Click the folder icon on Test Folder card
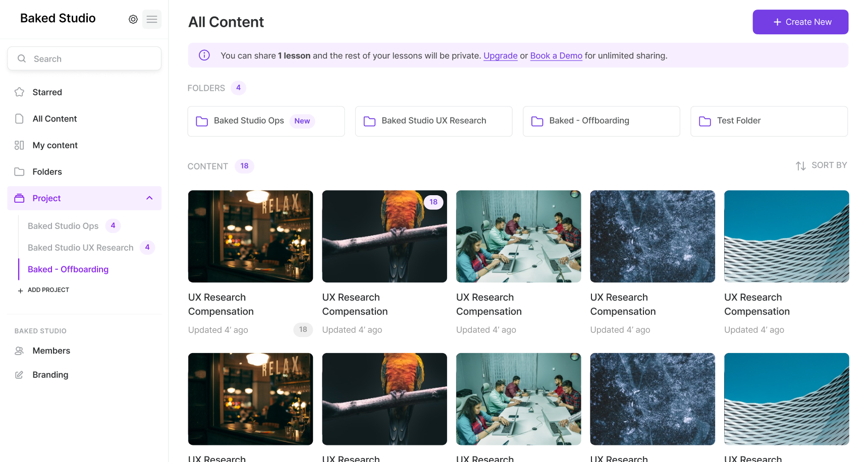This screenshot has width=868, height=462. (704, 121)
